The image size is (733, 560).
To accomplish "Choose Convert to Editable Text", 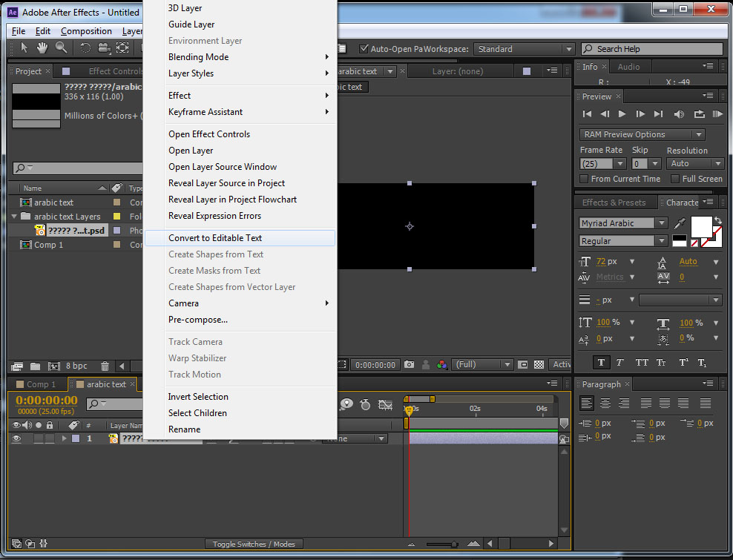I will [240, 238].
